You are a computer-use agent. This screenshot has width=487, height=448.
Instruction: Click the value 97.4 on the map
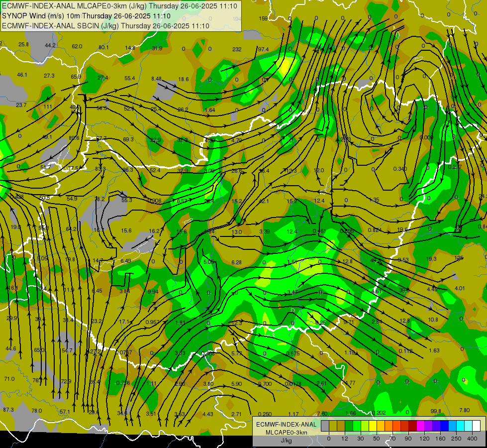(263, 49)
